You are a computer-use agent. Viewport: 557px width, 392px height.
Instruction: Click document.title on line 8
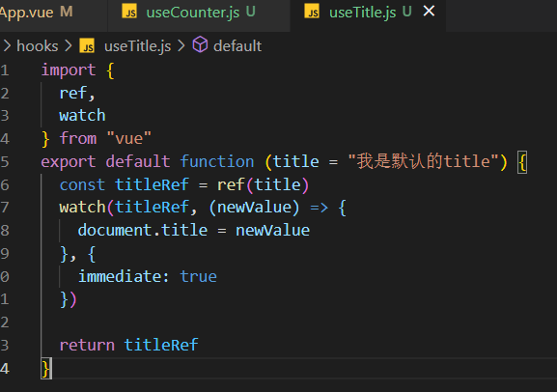pos(143,231)
